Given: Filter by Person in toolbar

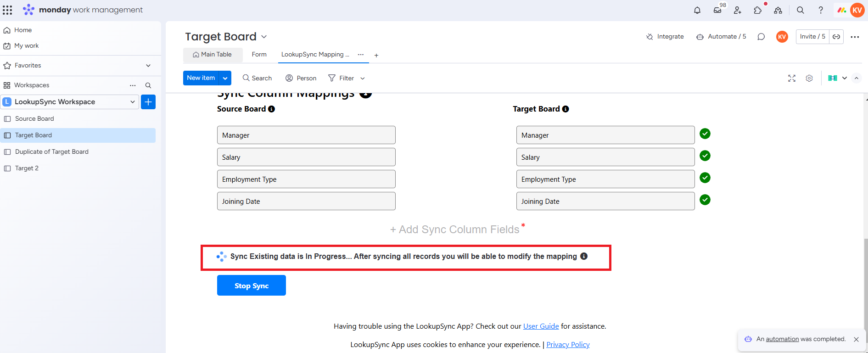Looking at the screenshot, I should pyautogui.click(x=301, y=78).
